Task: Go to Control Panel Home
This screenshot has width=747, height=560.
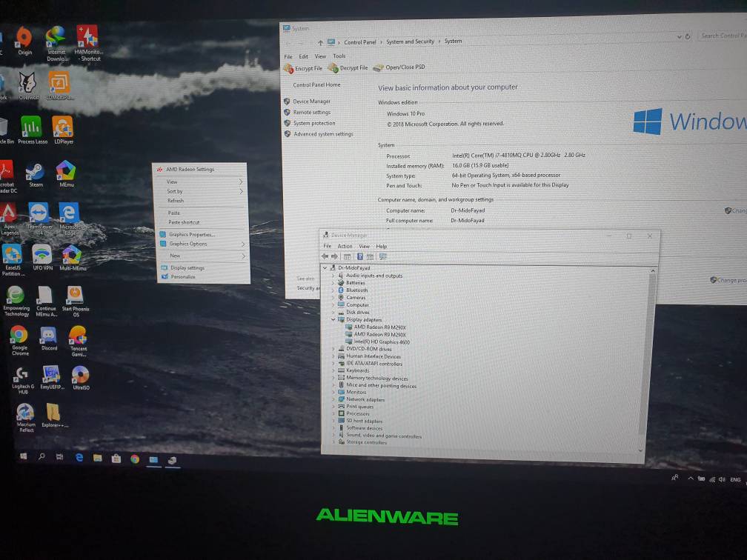Action: (x=316, y=84)
